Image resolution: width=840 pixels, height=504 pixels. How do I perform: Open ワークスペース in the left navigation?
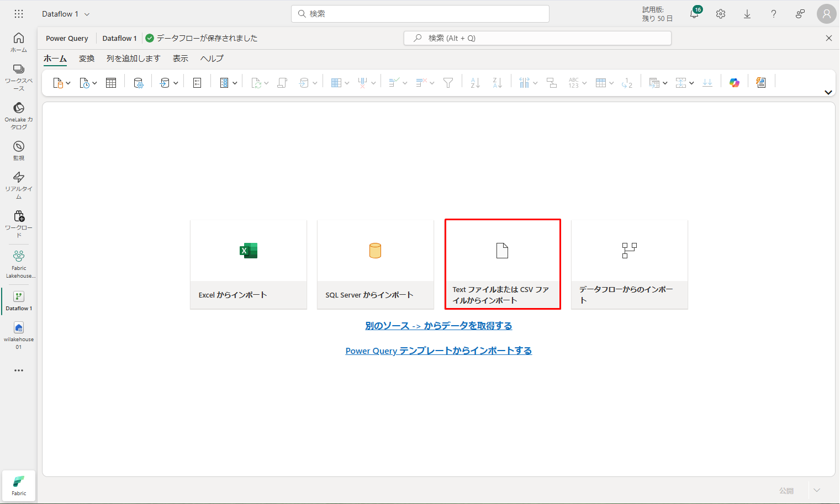tap(19, 77)
